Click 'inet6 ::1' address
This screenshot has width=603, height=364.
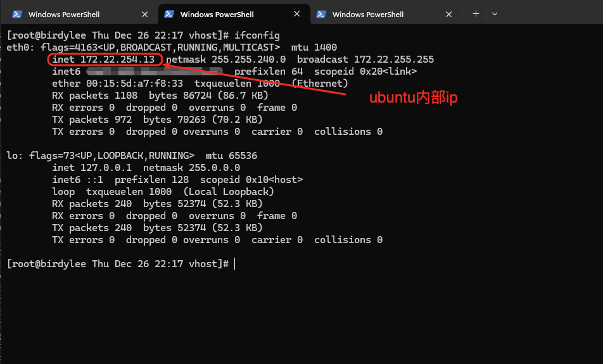coord(78,180)
